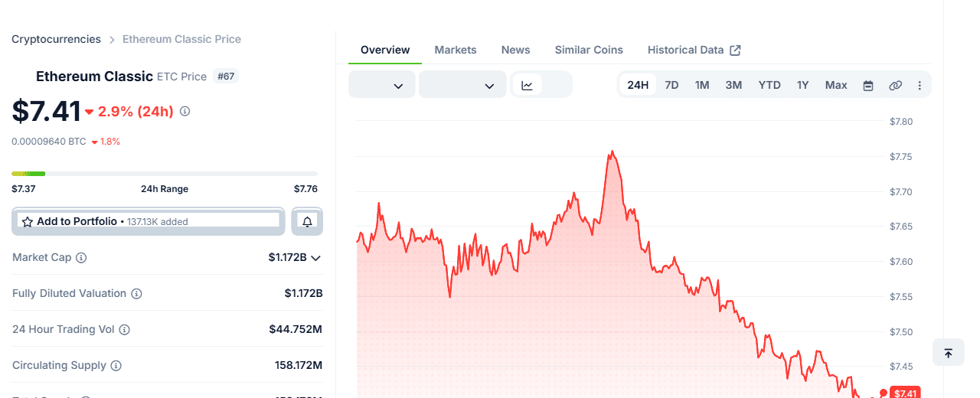Click the 158.172M circulating supply value
Screen dimensions: 980x398
click(x=299, y=366)
